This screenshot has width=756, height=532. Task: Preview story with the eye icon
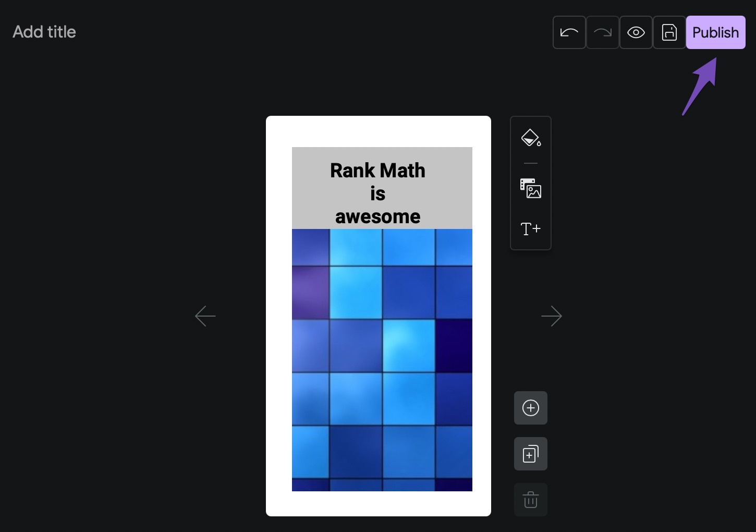click(636, 32)
